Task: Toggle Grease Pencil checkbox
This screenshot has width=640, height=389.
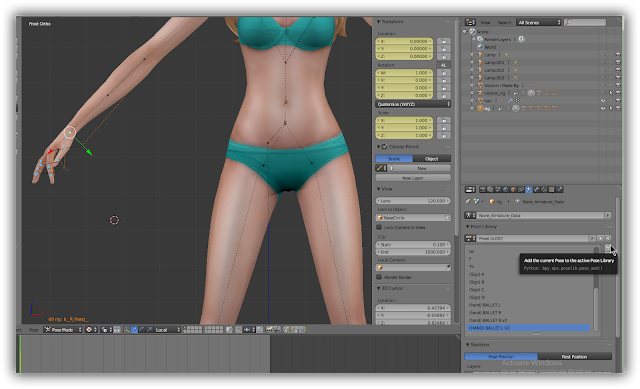Action: (x=384, y=147)
